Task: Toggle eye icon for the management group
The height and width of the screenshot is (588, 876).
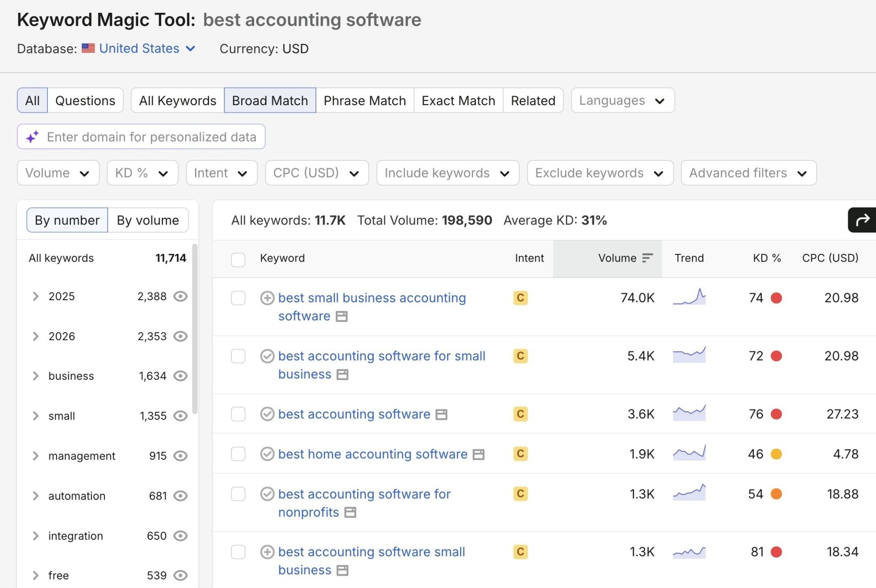Action: click(x=181, y=456)
